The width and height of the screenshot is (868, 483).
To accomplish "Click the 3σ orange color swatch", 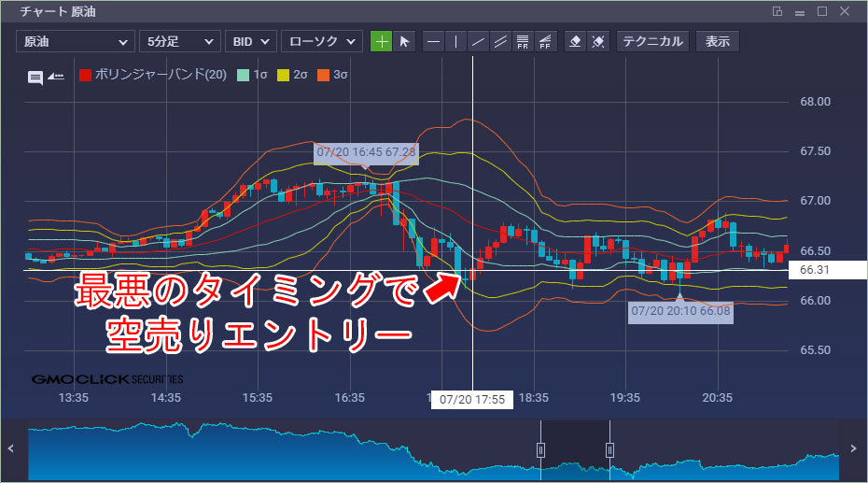I will pyautogui.click(x=323, y=76).
